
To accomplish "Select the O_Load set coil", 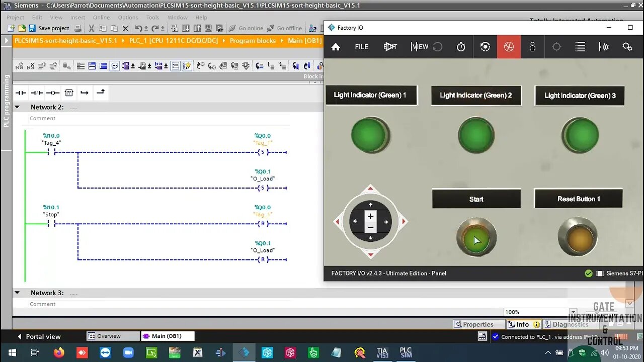I will point(262,188).
